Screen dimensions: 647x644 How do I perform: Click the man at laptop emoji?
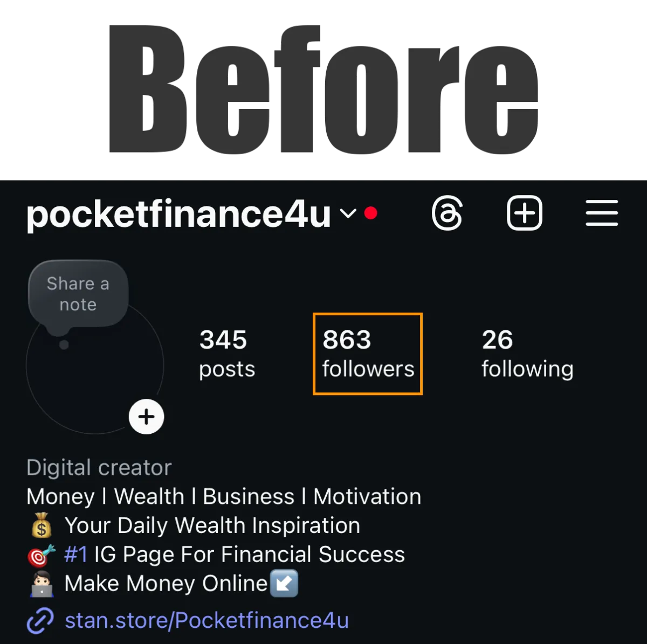[x=42, y=584]
